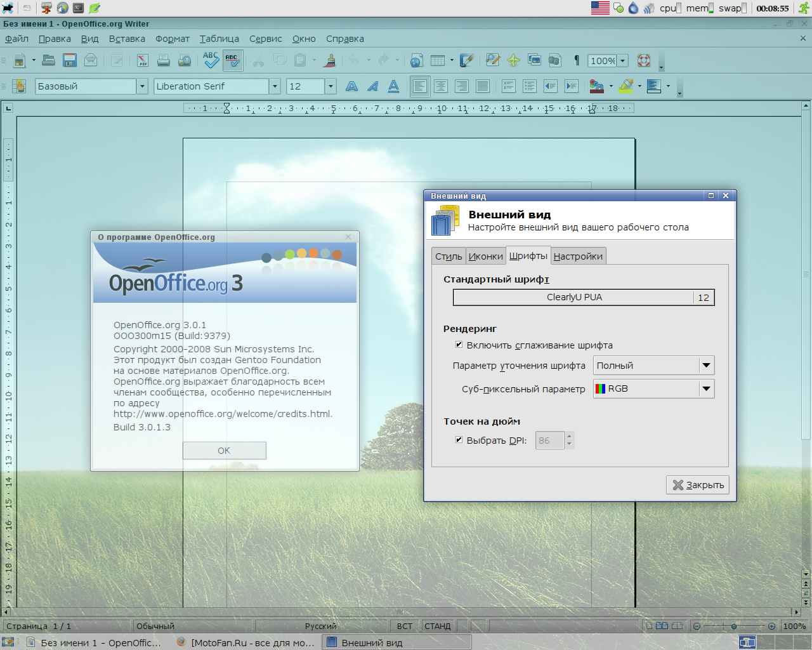812x650 pixels.
Task: Show the drawing functions toolbar
Action: tap(467, 60)
